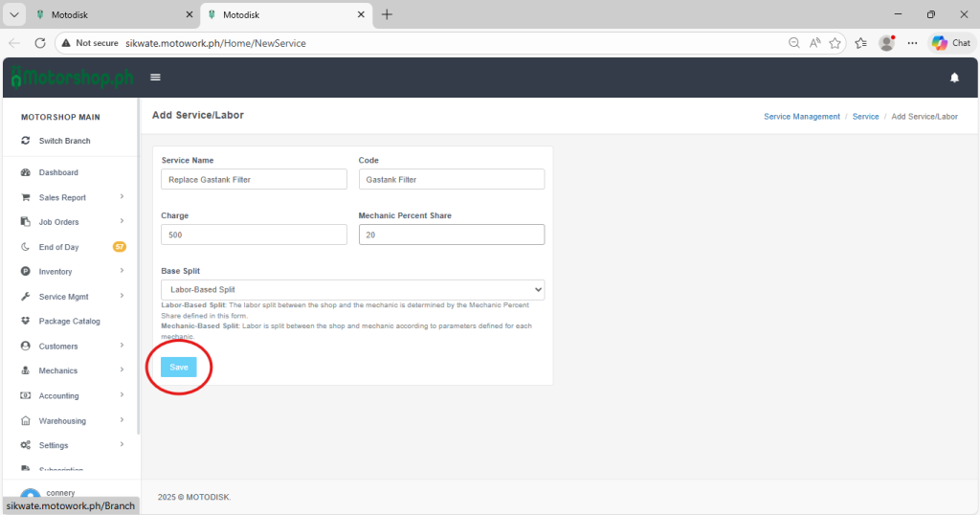The image size is (980, 515).
Task: Click the Package Catalog icon
Action: (26, 321)
